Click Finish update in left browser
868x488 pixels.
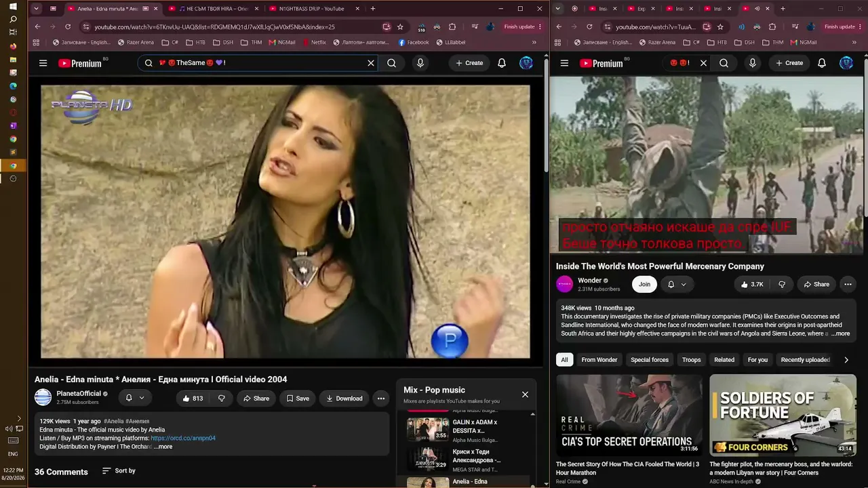coord(524,27)
